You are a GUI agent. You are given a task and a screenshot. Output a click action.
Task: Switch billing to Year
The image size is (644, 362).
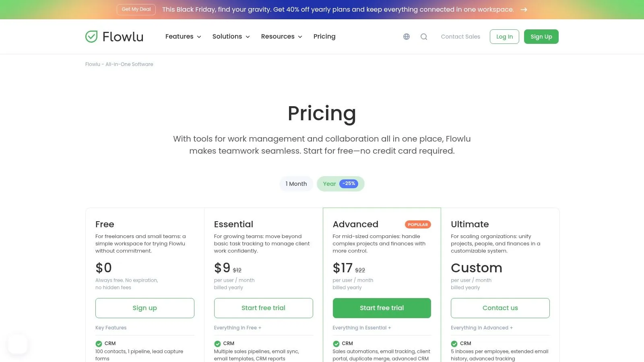(x=341, y=184)
